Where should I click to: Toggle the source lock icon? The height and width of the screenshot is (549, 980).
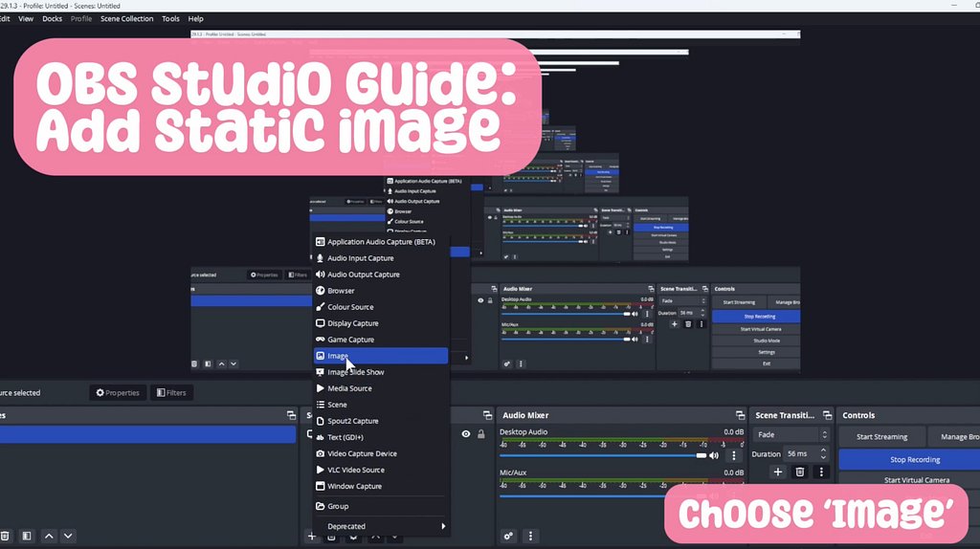click(x=481, y=434)
